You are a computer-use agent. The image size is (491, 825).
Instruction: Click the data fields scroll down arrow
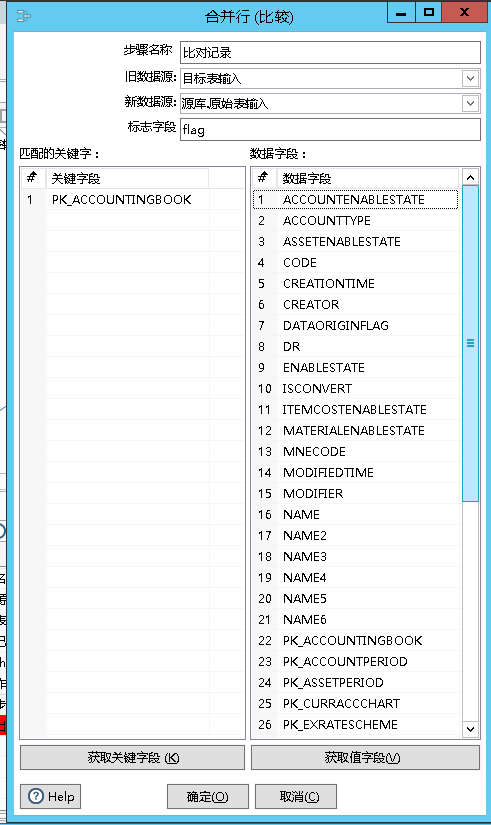pyautogui.click(x=470, y=729)
